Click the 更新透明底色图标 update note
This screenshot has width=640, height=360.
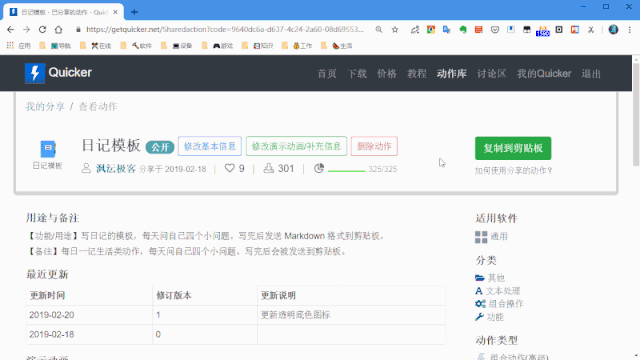click(x=296, y=315)
